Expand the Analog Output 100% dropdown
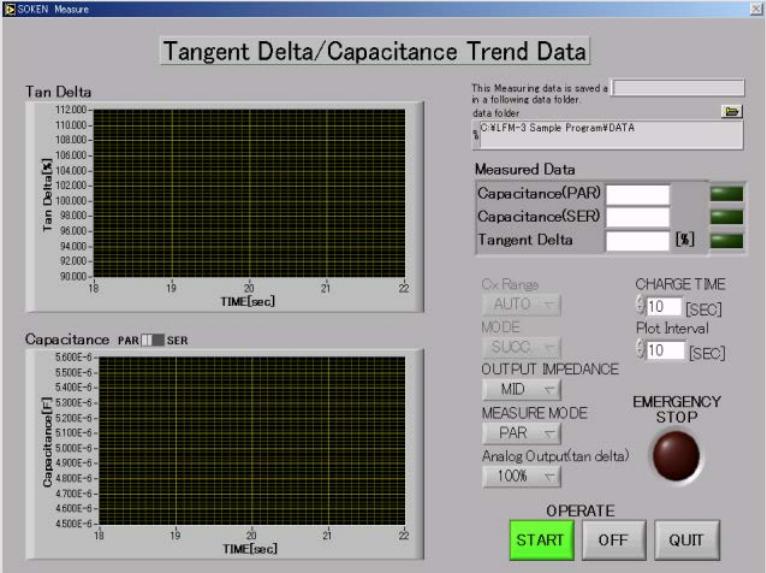The width and height of the screenshot is (766, 573). tap(521, 476)
